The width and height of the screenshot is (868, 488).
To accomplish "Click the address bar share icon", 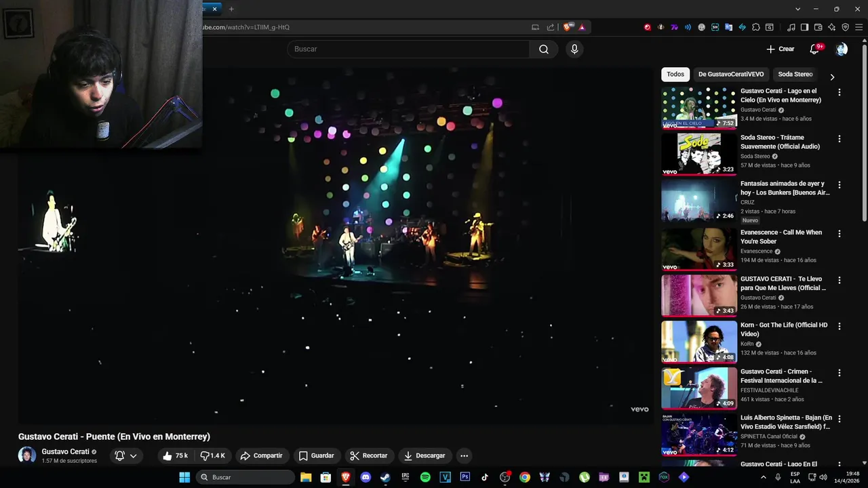I will click(551, 27).
